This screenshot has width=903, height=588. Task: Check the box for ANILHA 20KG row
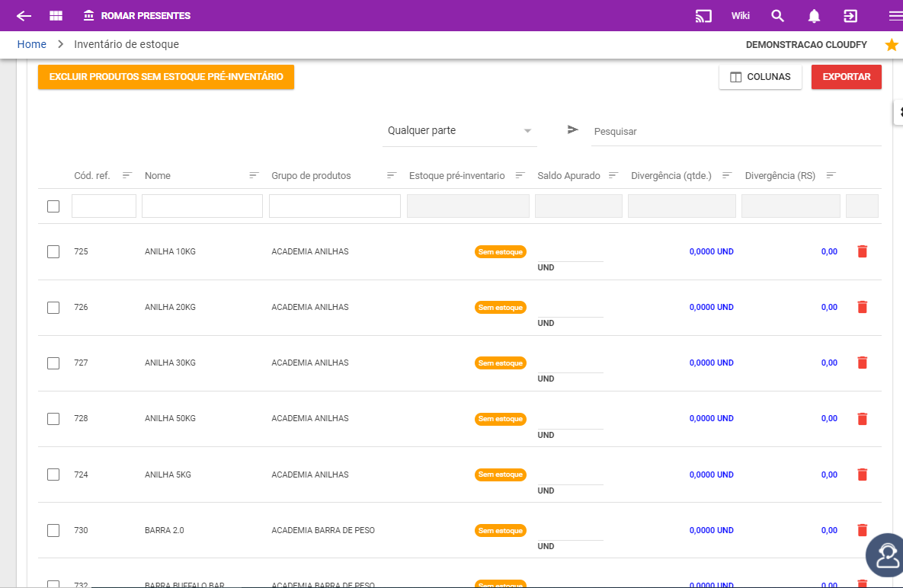(53, 308)
